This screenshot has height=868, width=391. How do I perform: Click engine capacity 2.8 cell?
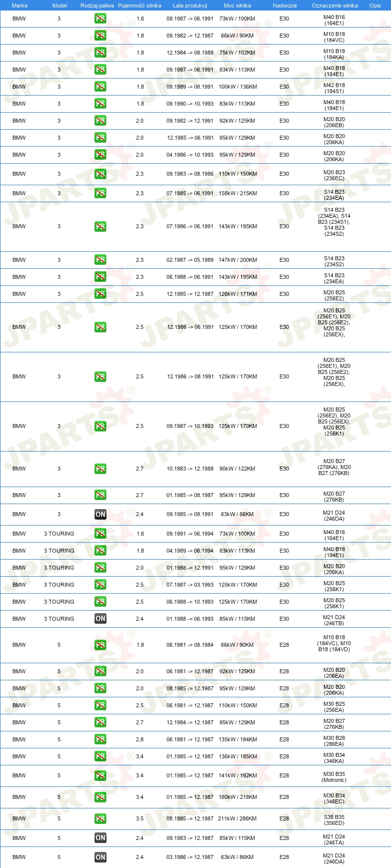pos(139,739)
